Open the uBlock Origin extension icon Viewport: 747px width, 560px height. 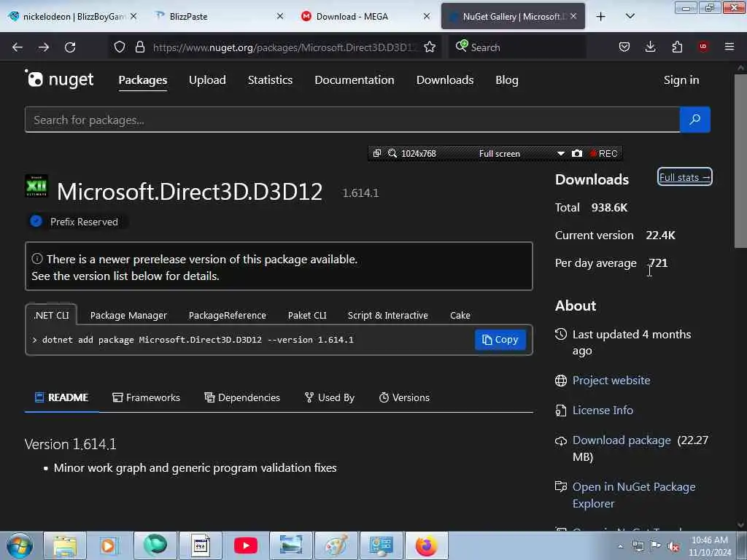pos(703,46)
